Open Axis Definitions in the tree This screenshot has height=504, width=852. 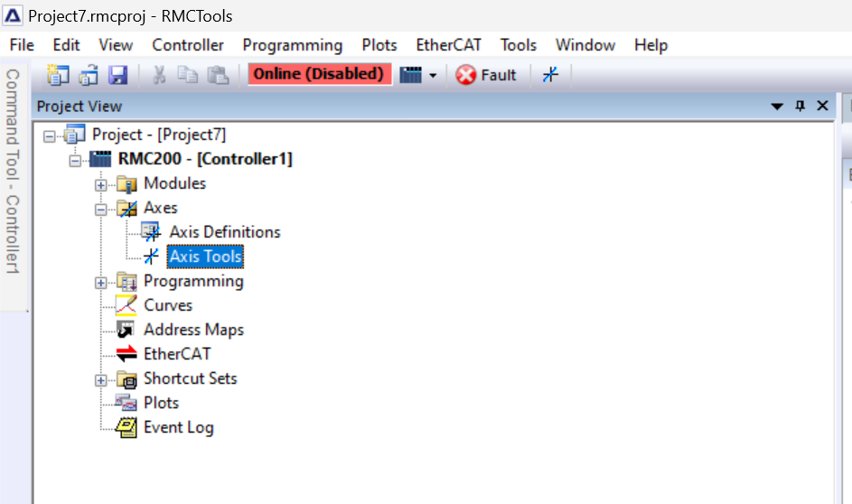[224, 232]
